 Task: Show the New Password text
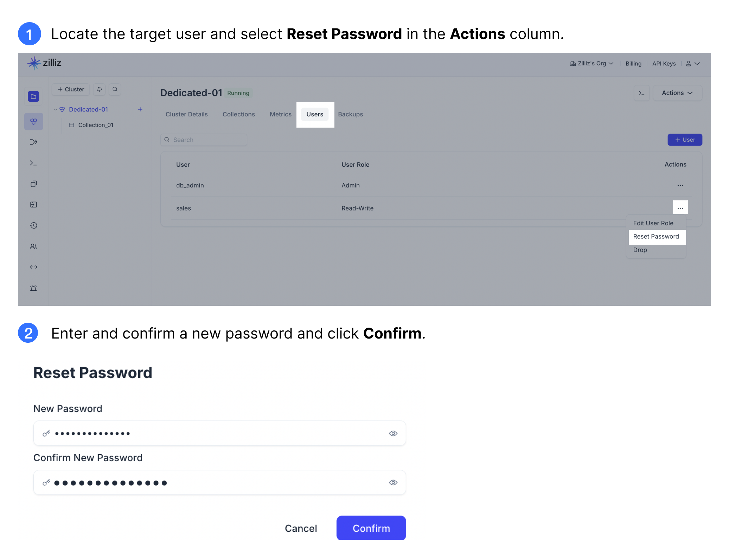(x=393, y=433)
